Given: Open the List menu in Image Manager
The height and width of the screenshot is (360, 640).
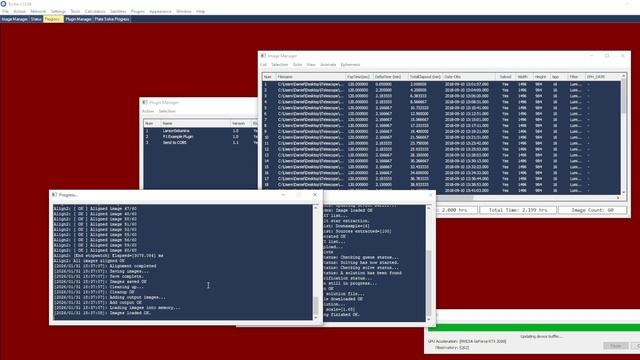Looking at the screenshot, I should point(263,64).
